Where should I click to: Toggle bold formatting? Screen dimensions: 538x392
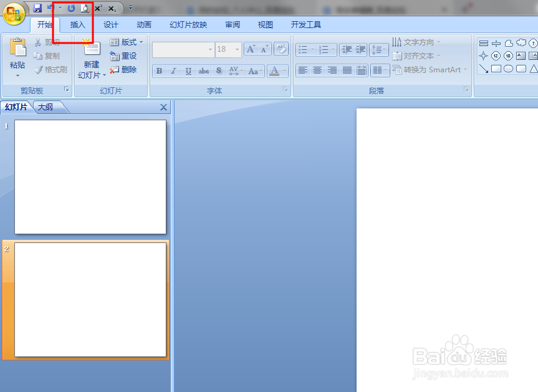159,71
